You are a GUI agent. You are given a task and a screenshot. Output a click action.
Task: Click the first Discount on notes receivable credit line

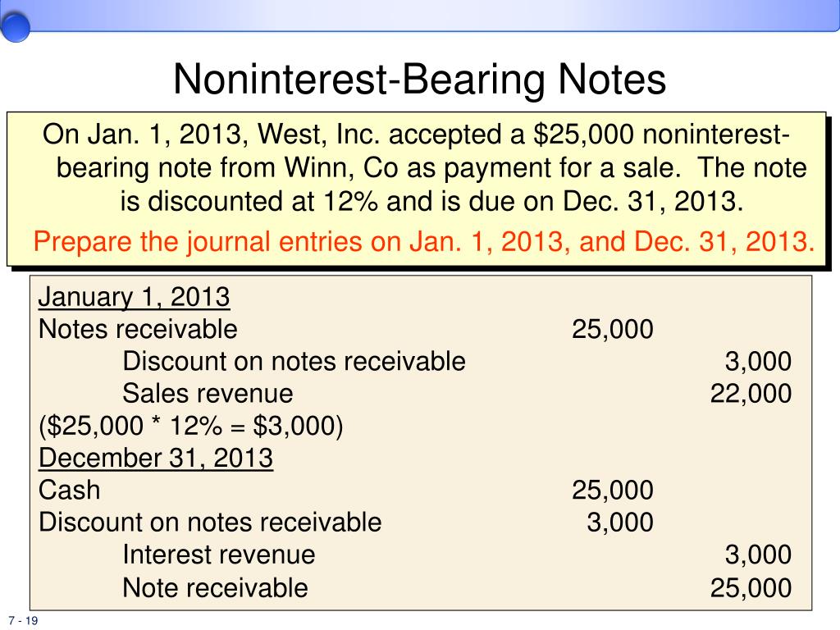click(294, 361)
